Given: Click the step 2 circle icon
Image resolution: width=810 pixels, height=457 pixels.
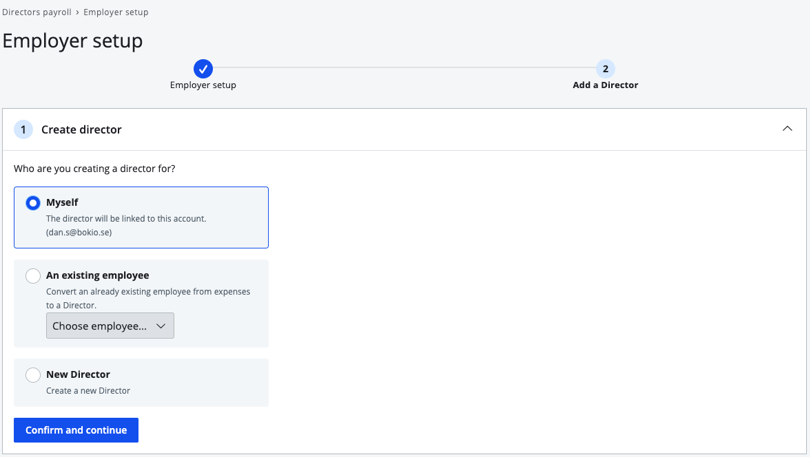Looking at the screenshot, I should click(605, 69).
